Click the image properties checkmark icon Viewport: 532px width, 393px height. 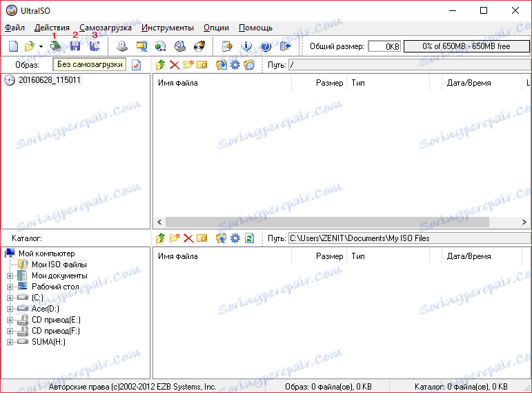136,65
